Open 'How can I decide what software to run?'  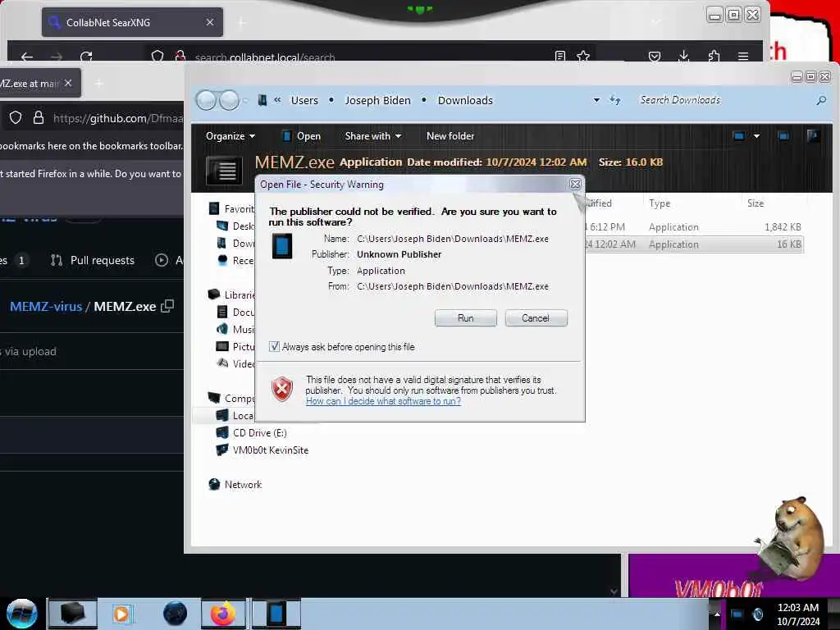(x=383, y=401)
